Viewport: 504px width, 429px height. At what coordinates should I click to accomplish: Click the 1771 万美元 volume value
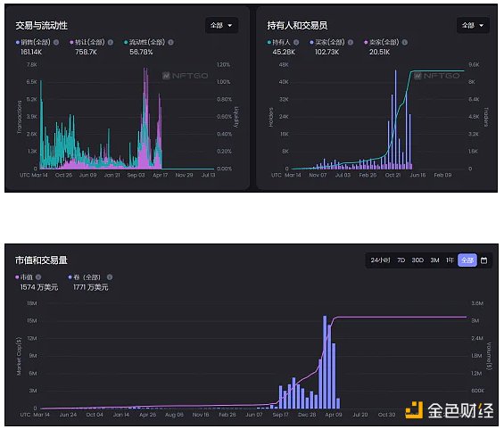click(91, 287)
